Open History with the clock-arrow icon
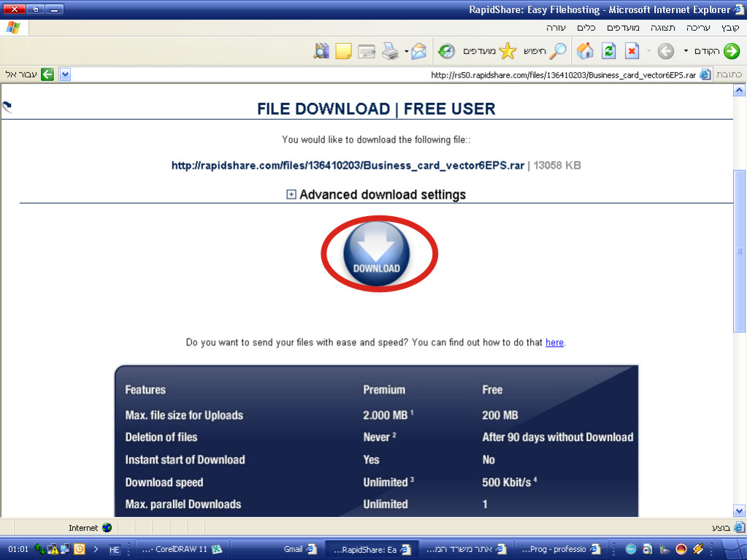747x560 pixels. click(x=446, y=51)
